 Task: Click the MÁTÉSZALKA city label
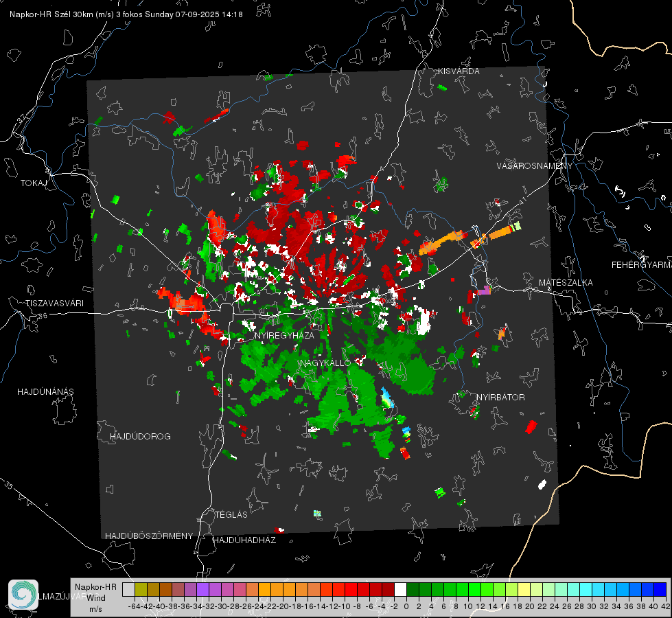click(x=566, y=283)
